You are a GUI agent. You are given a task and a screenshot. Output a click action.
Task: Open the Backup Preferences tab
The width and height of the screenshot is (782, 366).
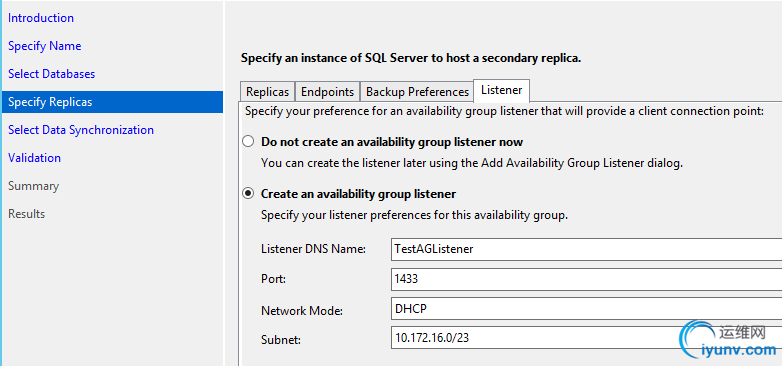(x=417, y=92)
